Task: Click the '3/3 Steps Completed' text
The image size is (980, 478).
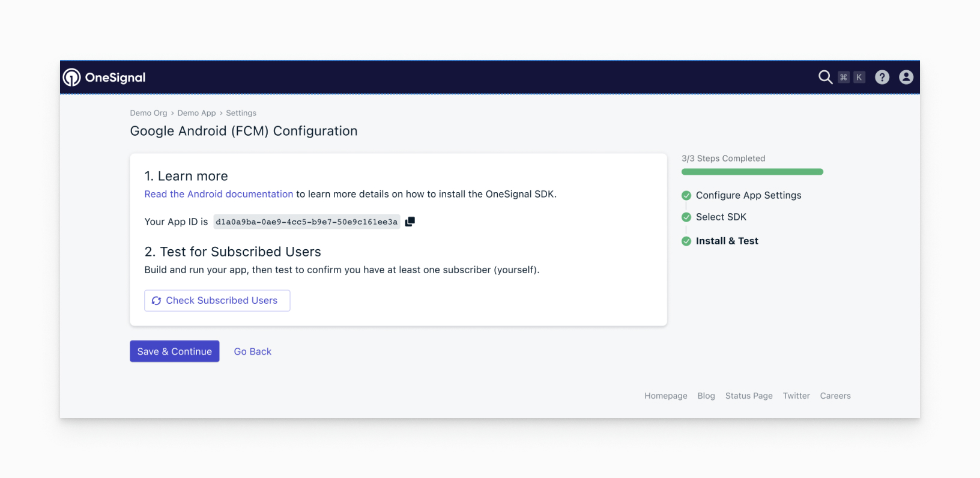Action: (x=724, y=159)
